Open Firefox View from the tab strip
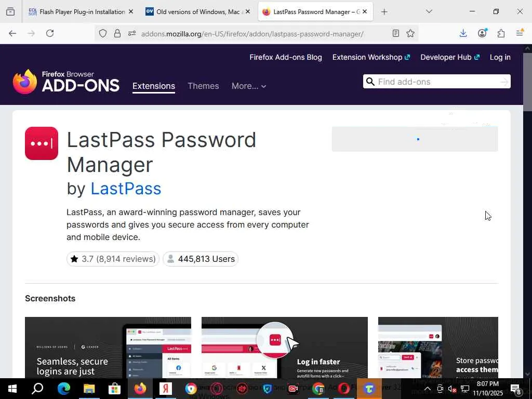532x399 pixels. (10, 11)
